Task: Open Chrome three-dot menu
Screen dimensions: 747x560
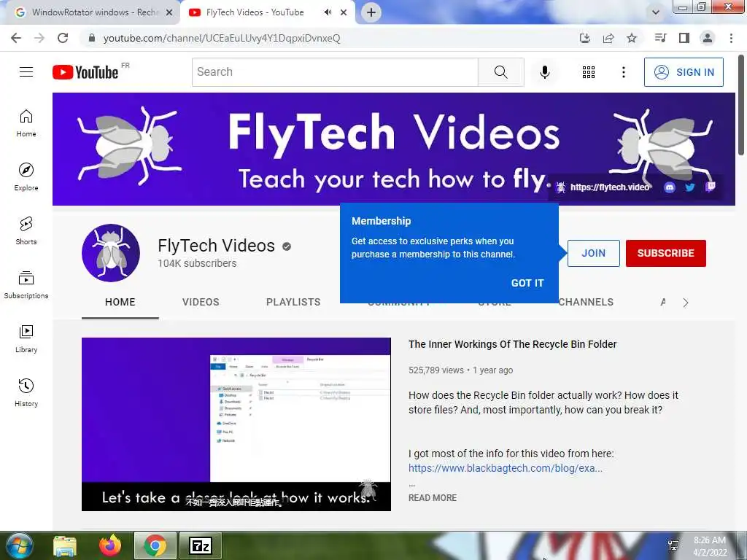Action: (731, 38)
